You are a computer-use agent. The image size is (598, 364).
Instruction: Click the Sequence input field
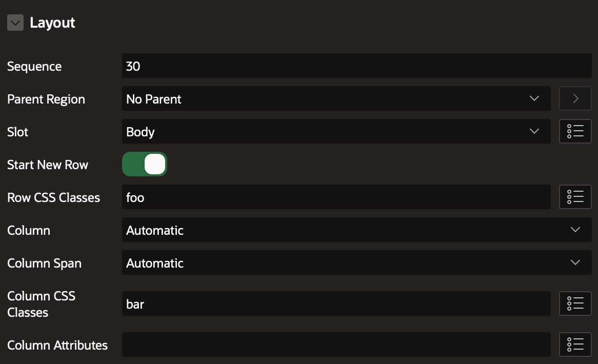[x=356, y=66]
